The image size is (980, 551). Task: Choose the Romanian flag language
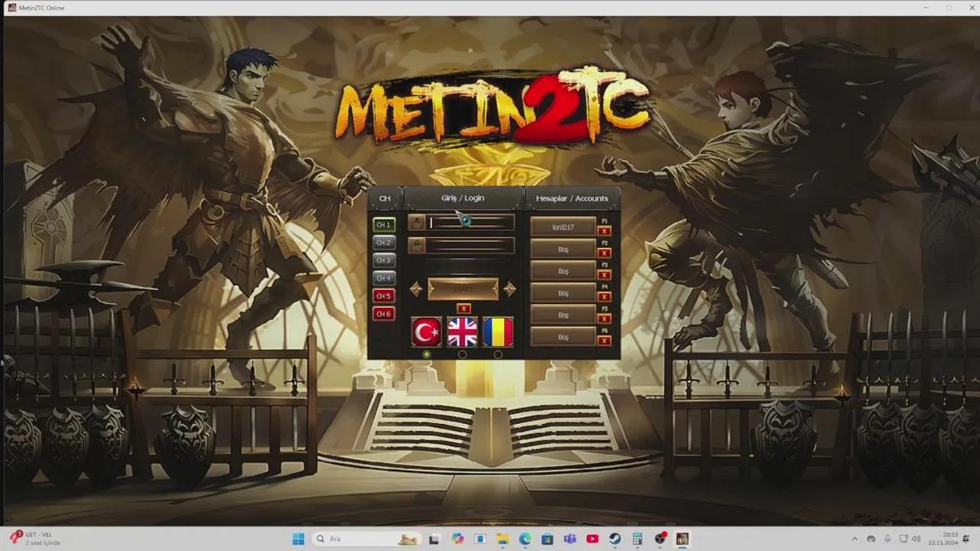coord(498,332)
